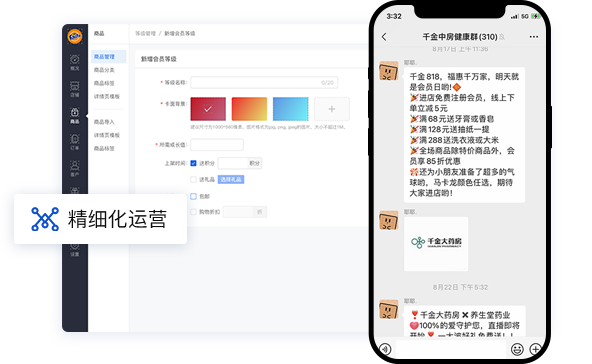Viewport: 592px width, 364px height.
Task: Enable the 包邮 free shipping checkbox
Action: [x=193, y=196]
